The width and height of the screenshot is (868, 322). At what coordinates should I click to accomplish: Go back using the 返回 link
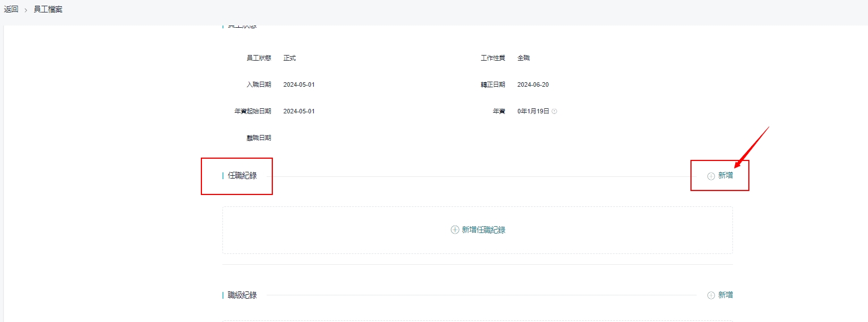coord(11,10)
